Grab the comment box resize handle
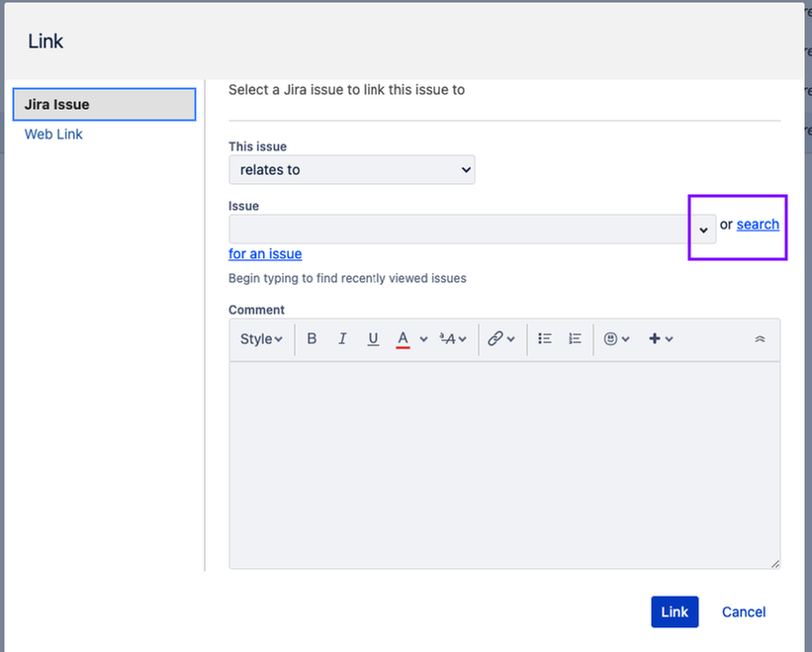This screenshot has width=812, height=652. (774, 564)
